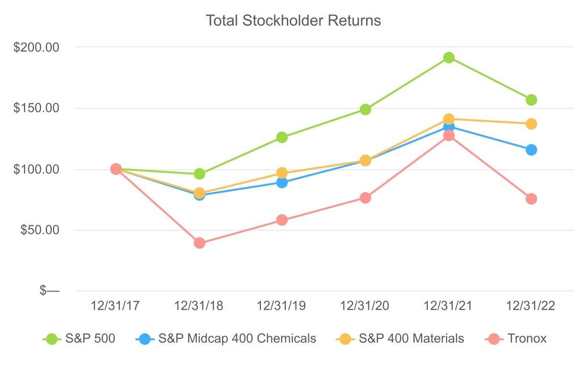Toggle the S&P 400 Materials legend label
This screenshot has width=588, height=365.
412,339
